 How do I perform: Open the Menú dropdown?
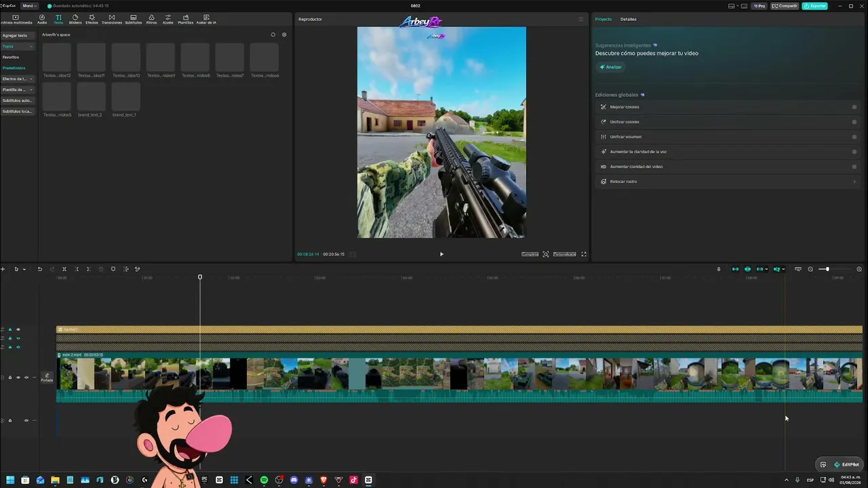coord(28,6)
